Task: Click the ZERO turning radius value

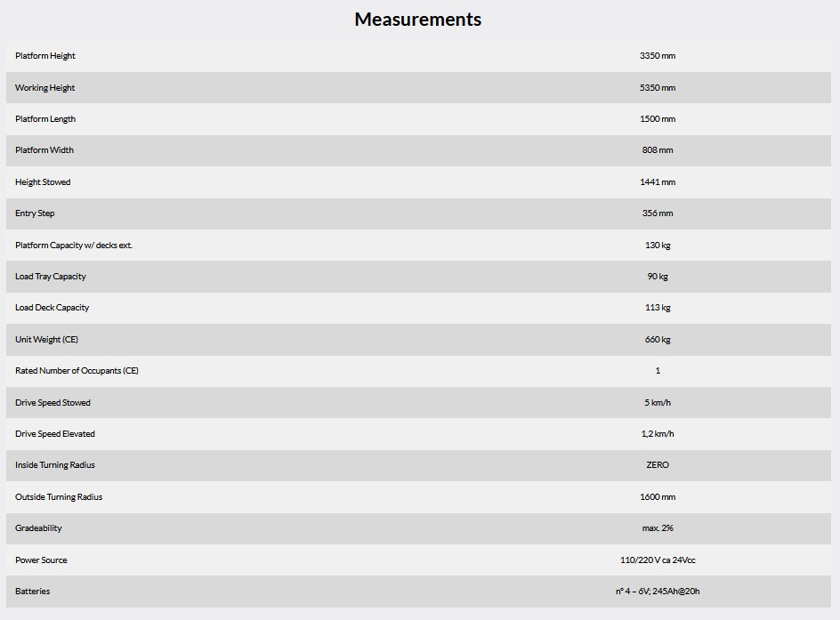Action: coord(657,465)
